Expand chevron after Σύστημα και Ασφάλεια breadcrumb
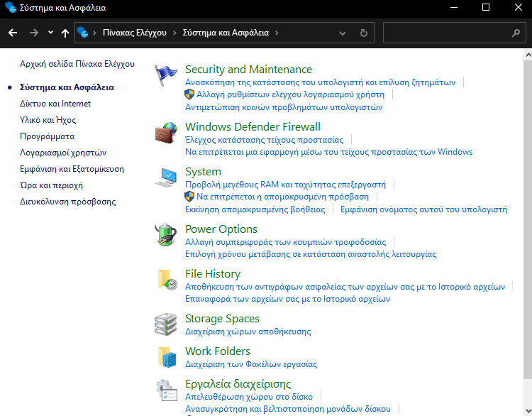Viewport: 532px width, 416px height. pos(277,33)
